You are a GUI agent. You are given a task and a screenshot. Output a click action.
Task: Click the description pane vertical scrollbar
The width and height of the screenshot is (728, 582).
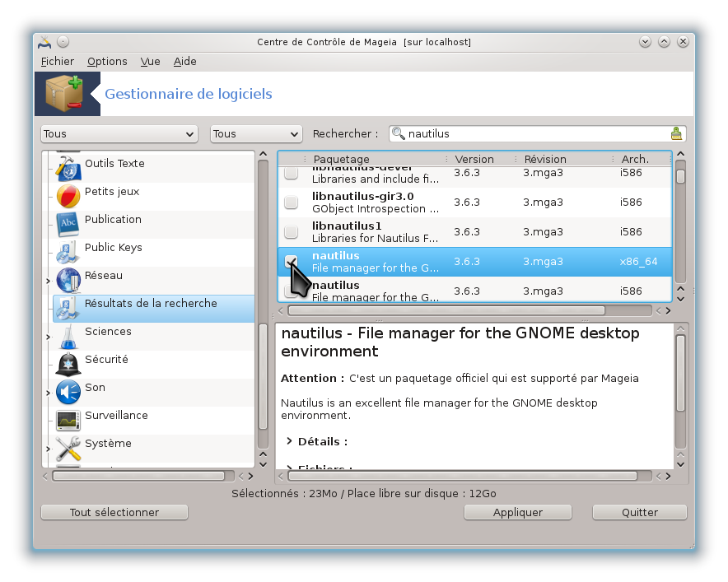pyautogui.click(x=680, y=373)
